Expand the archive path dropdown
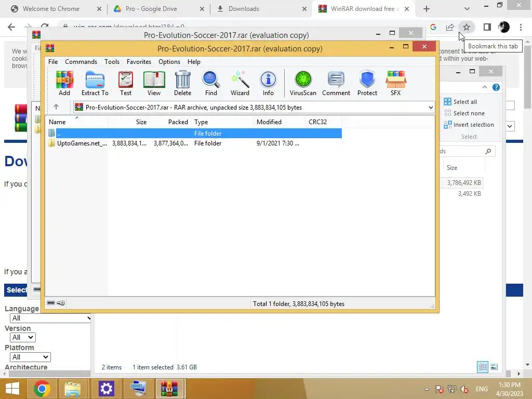Viewport: 532px width, 399px height. point(431,107)
